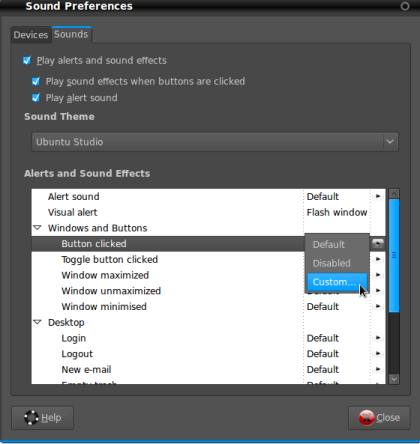The width and height of the screenshot is (420, 444).
Task: Click the arrow icon in Logout row
Action: coord(378,353)
